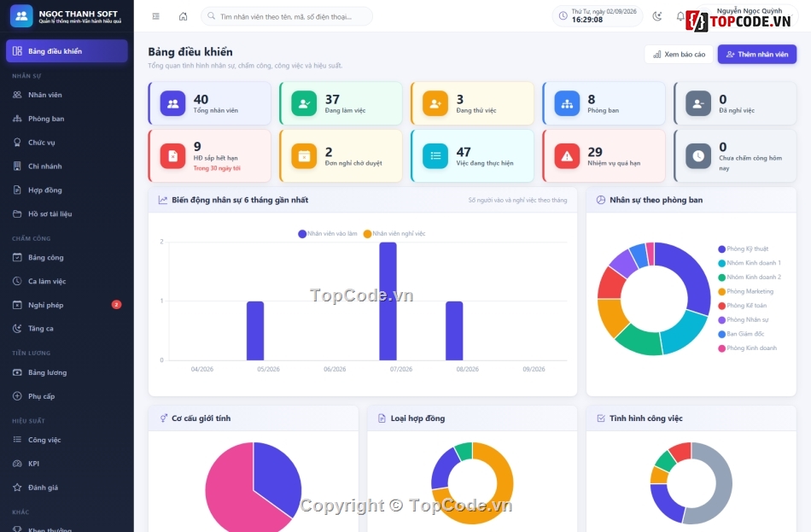Screen dimensions: 811x532
Task: Click the 08/2026 bar in chart
Action: (454, 330)
